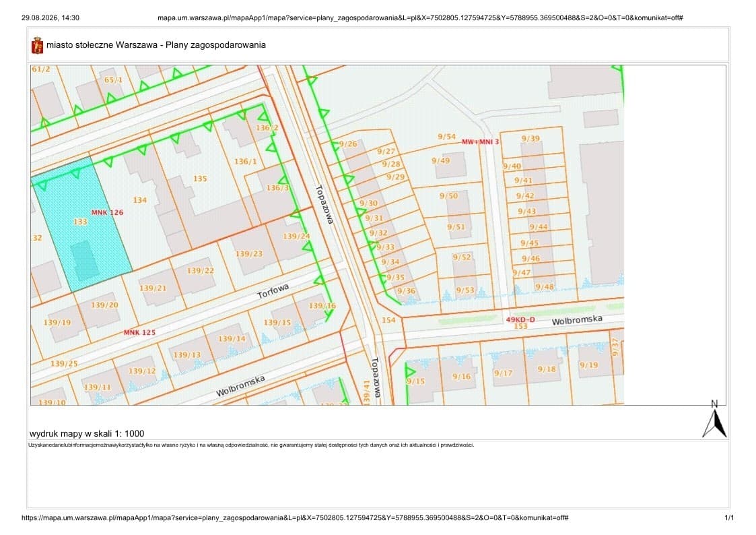Click parcel label 139/23
The width and height of the screenshot is (756, 535).
point(249,254)
